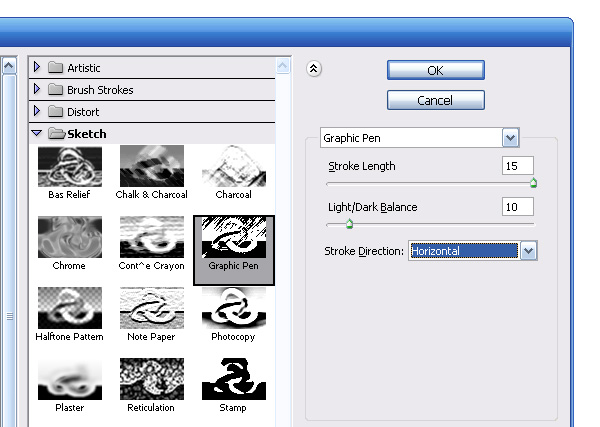Click the Artistic folder icon
Screen dimensions: 600x427
(x=56, y=67)
